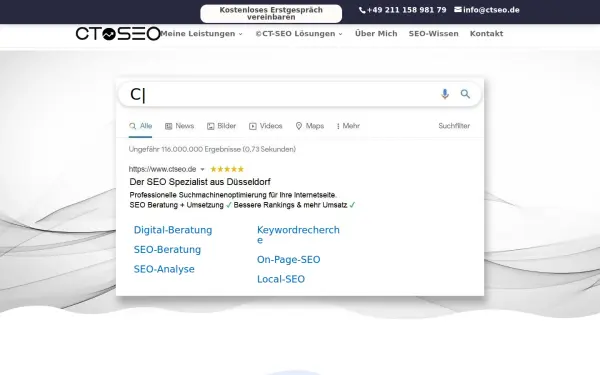Expand the ©CT-SEO Lösungen menu chevron
Screen dimensions: 600x375
[340, 34]
